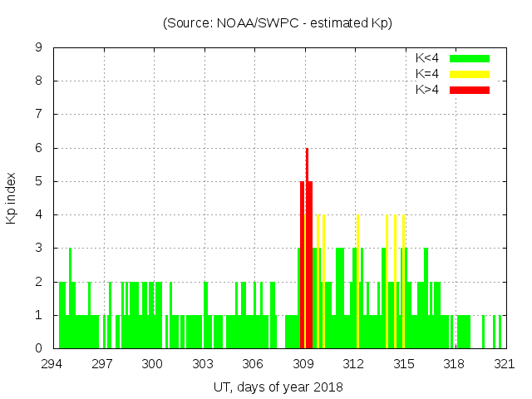The width and height of the screenshot is (532, 399).
Task: Click the 294 tick label on x-axis
Action: click(52, 364)
